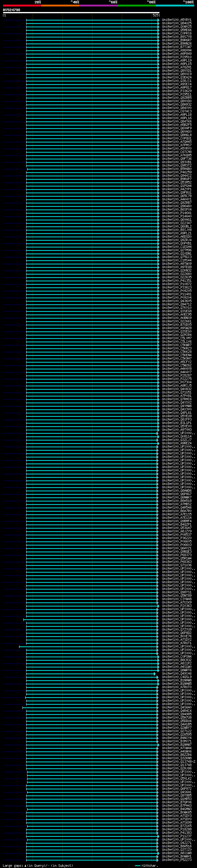Select hit UniRef100_P18288
The image size is (197, 868).
(176, 829)
